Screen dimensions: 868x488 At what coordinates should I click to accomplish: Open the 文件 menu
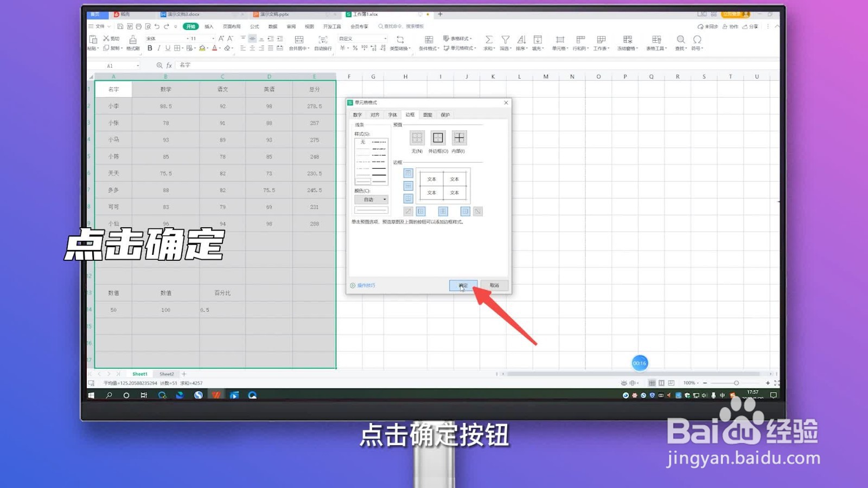point(99,27)
